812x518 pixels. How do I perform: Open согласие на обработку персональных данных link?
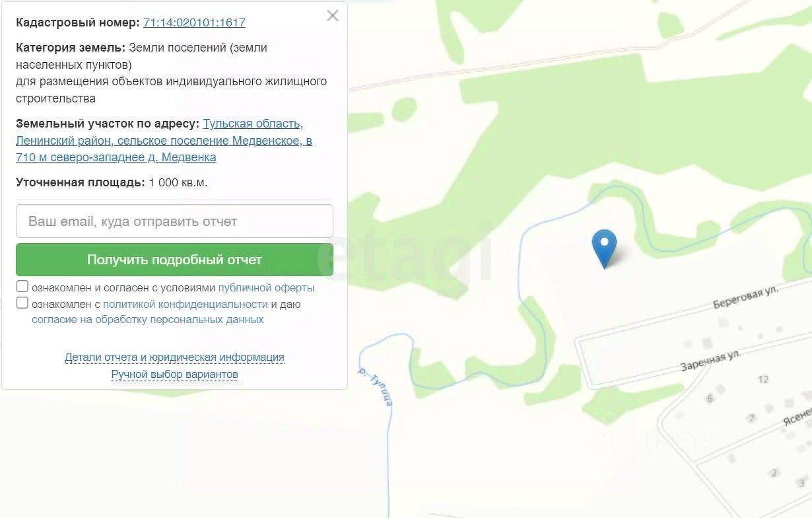coord(148,320)
